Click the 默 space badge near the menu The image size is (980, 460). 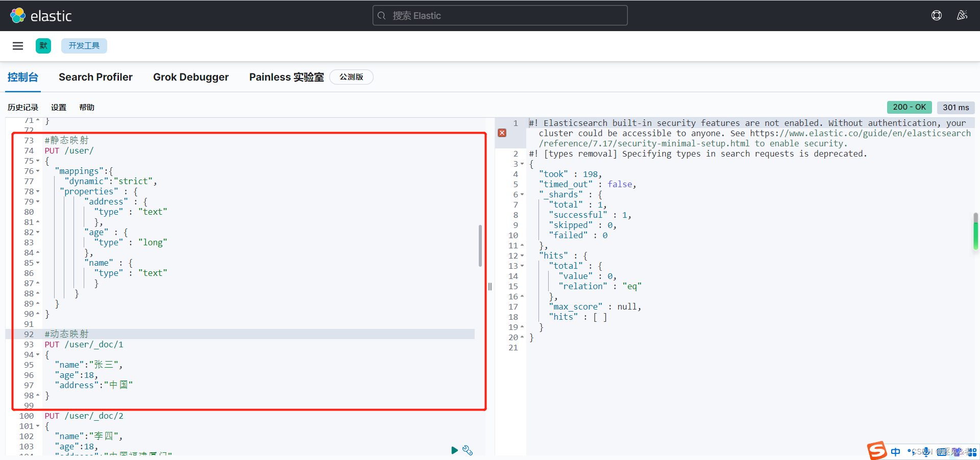click(43, 46)
